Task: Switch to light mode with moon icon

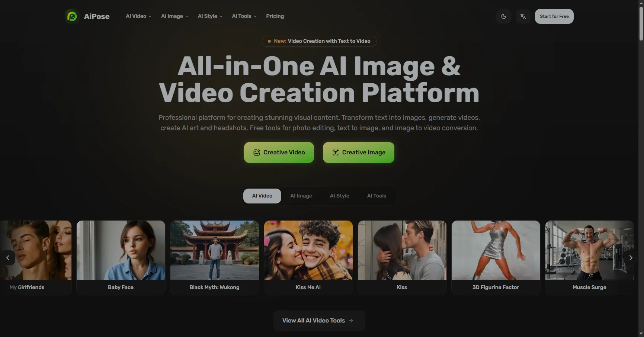Action: click(503, 16)
